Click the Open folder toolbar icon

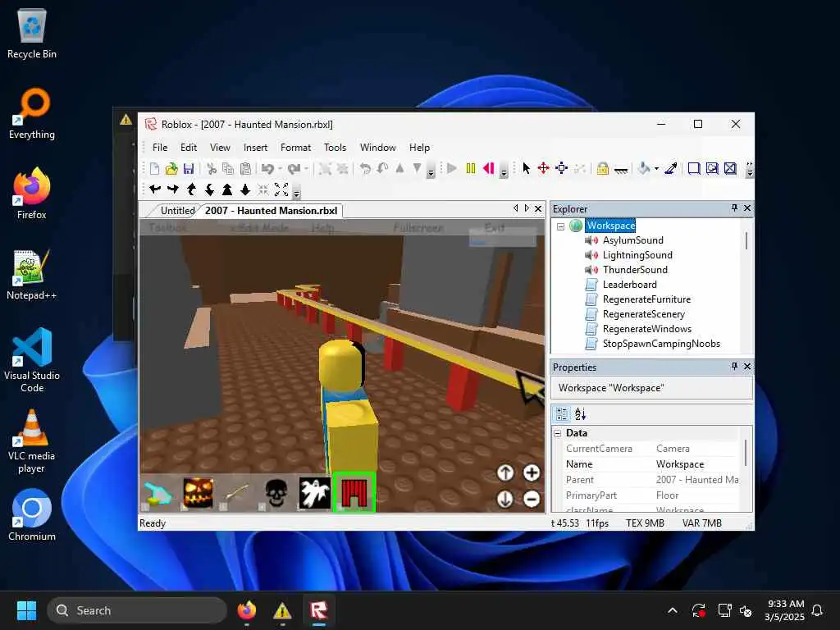pos(171,169)
